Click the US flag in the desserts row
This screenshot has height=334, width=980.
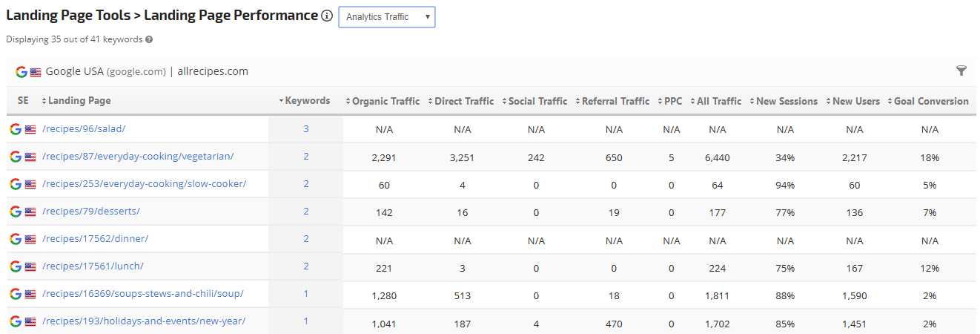coord(30,212)
